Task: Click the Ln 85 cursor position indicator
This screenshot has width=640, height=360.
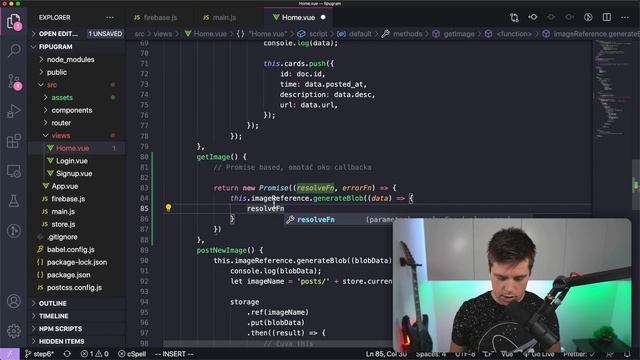Action: click(x=386, y=354)
